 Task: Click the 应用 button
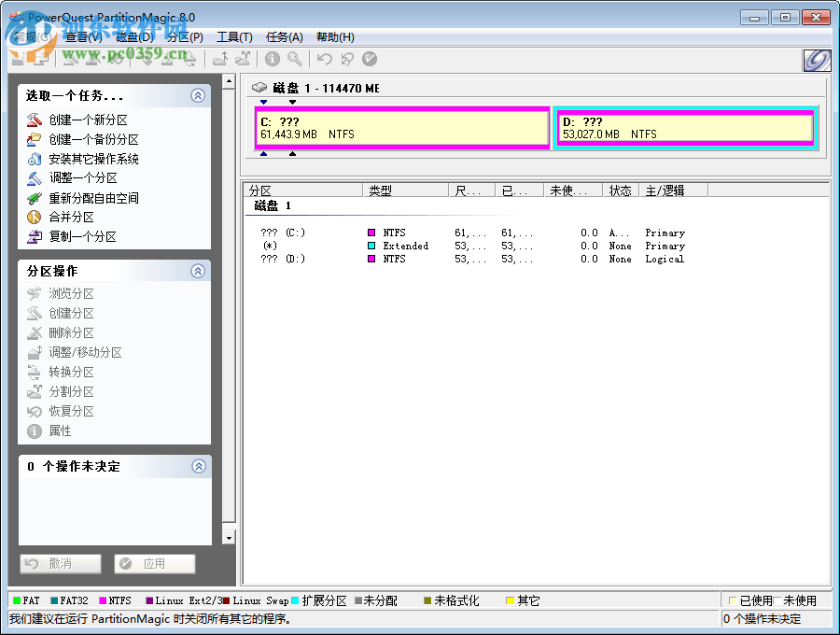pos(155,563)
